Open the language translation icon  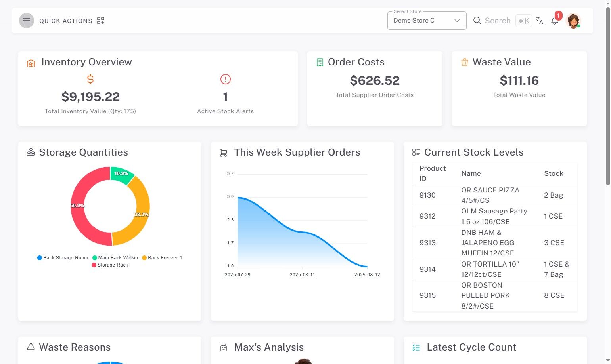[x=540, y=21]
